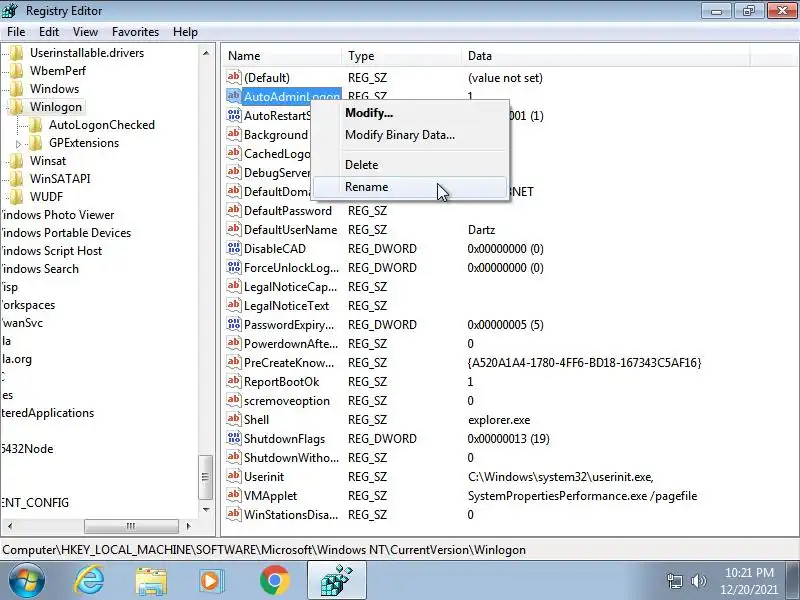
Task: Select the Winsat key
Action: (x=48, y=161)
